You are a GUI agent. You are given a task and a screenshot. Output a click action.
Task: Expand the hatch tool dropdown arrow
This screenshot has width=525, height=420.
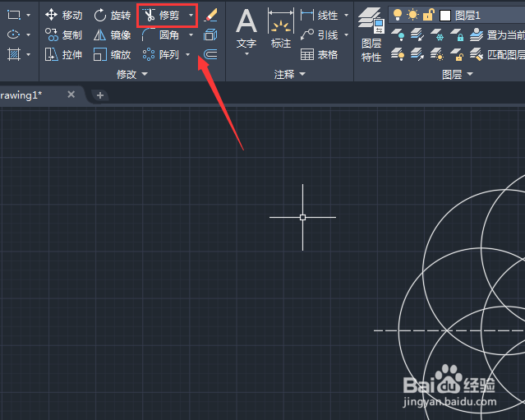(x=29, y=54)
